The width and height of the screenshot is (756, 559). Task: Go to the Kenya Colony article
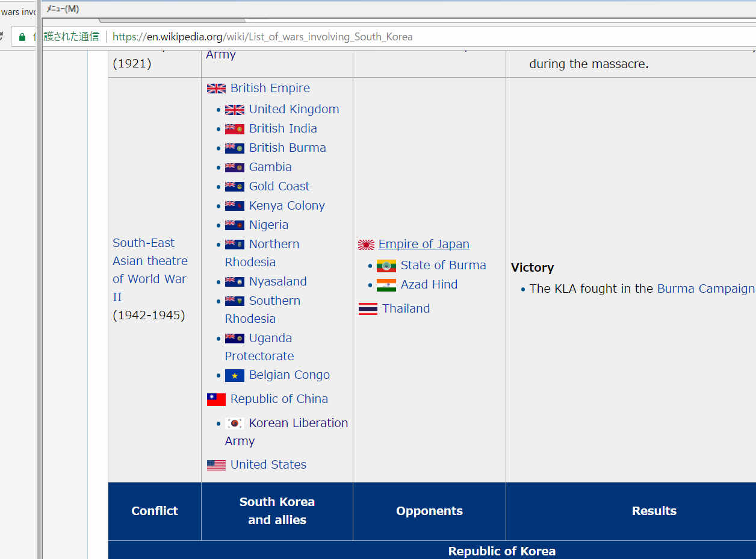pyautogui.click(x=287, y=205)
